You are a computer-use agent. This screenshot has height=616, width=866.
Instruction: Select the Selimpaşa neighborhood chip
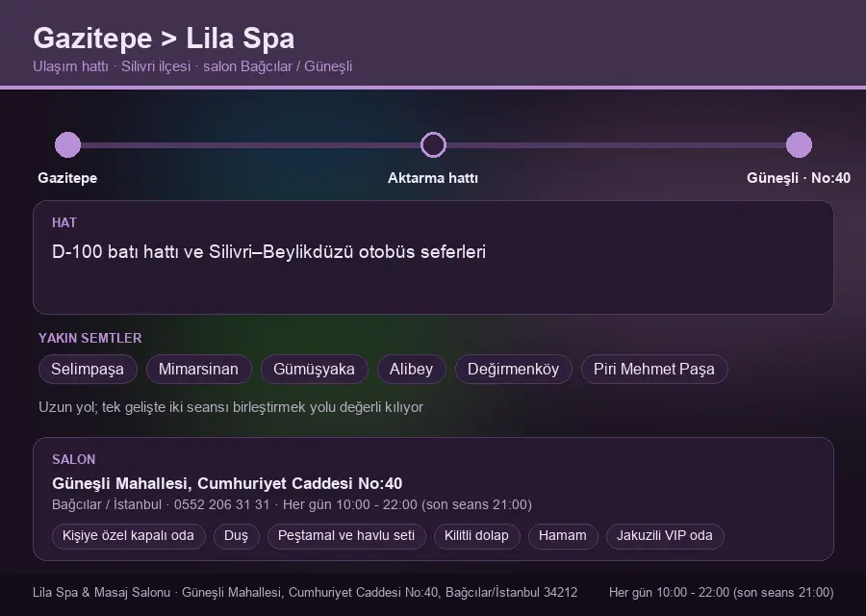(x=88, y=369)
